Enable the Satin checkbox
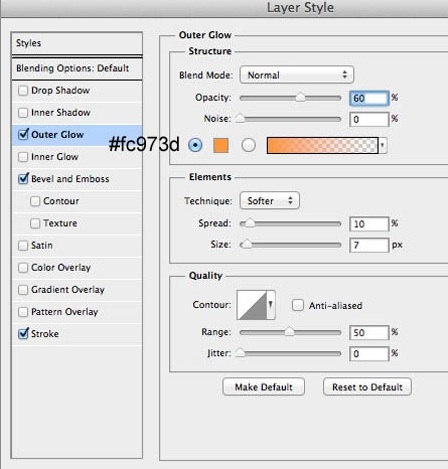This screenshot has width=448, height=469. 23,245
